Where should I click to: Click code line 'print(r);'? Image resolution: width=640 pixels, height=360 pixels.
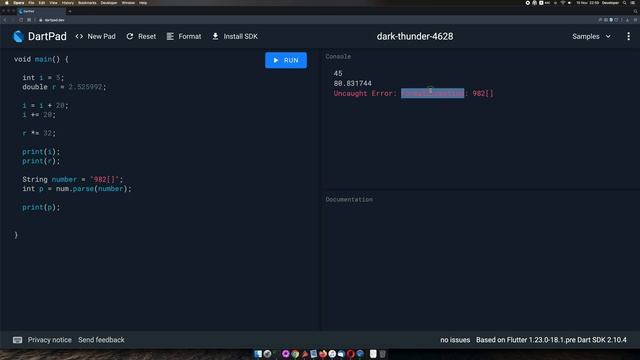[x=41, y=161]
